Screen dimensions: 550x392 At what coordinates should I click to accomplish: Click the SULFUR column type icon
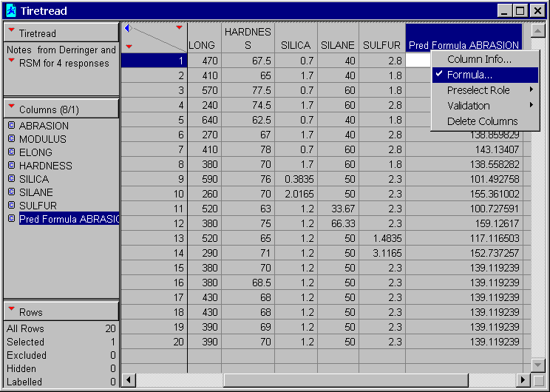(x=11, y=206)
